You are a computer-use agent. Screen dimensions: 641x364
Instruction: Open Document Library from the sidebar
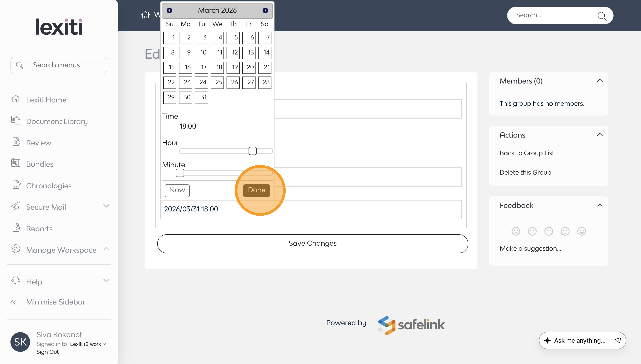57,121
